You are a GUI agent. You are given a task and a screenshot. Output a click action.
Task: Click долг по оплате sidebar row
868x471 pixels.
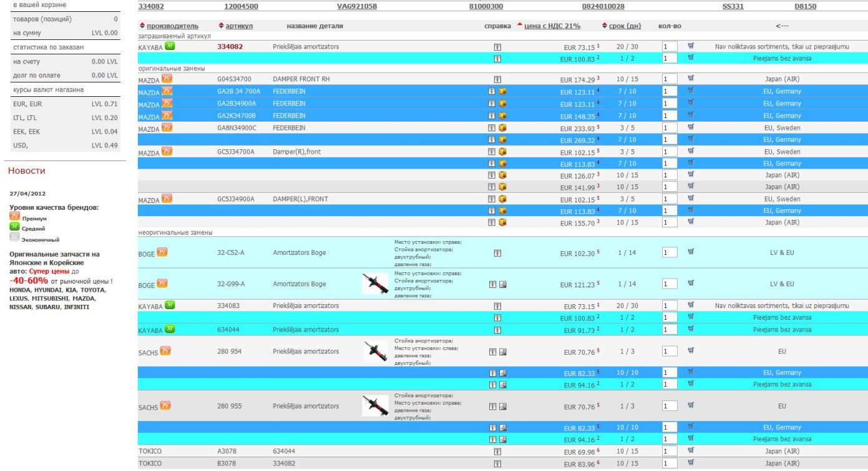pyautogui.click(x=66, y=76)
